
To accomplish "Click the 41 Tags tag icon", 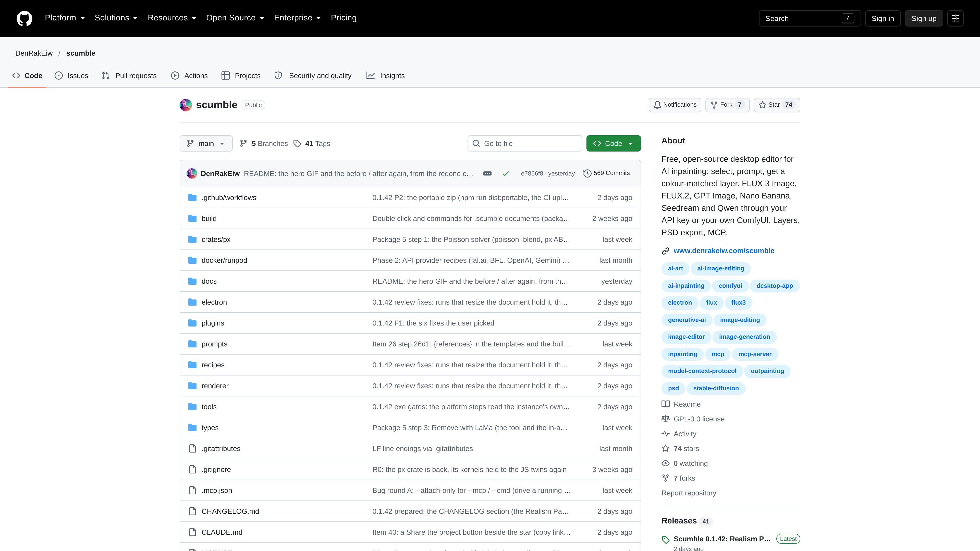I will tap(298, 143).
